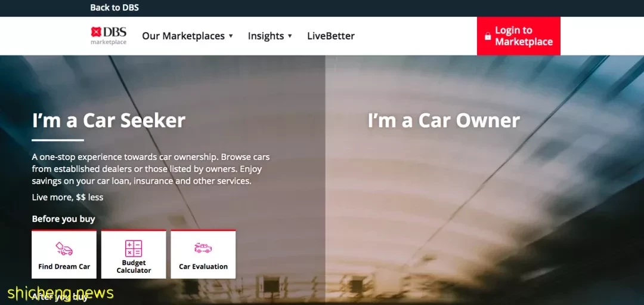Click the Before you buy section label
Screen dimensions: 644x305
coord(63,218)
